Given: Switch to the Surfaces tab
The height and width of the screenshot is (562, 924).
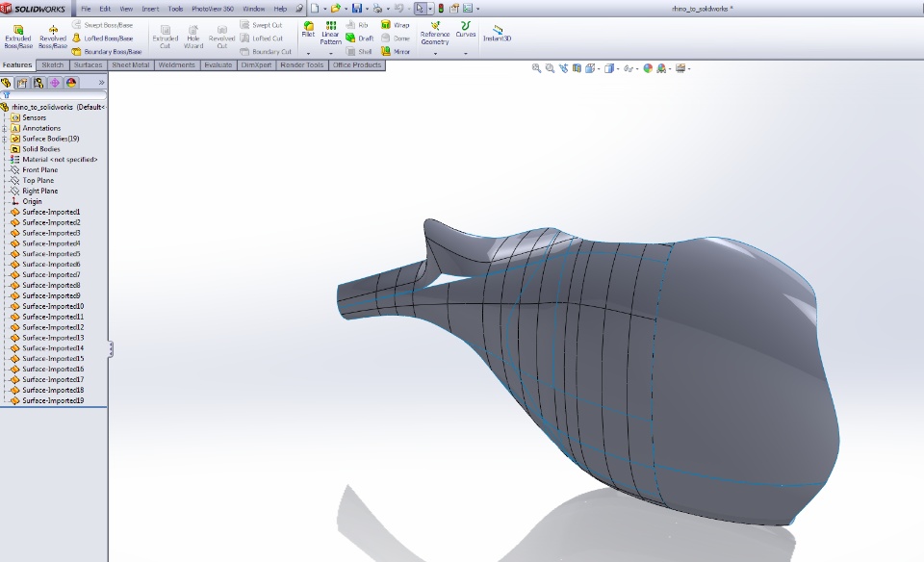Looking at the screenshot, I should 88,65.
